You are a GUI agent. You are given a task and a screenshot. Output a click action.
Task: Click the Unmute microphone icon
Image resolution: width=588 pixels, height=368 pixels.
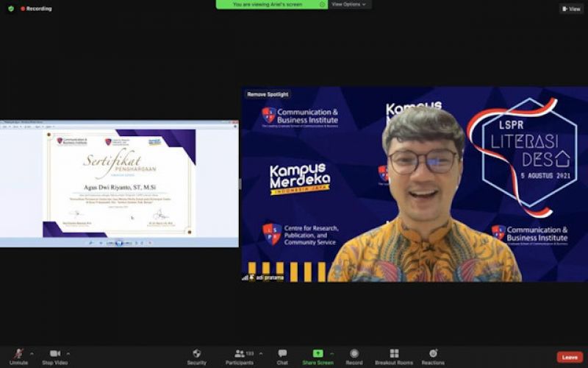coord(18,354)
